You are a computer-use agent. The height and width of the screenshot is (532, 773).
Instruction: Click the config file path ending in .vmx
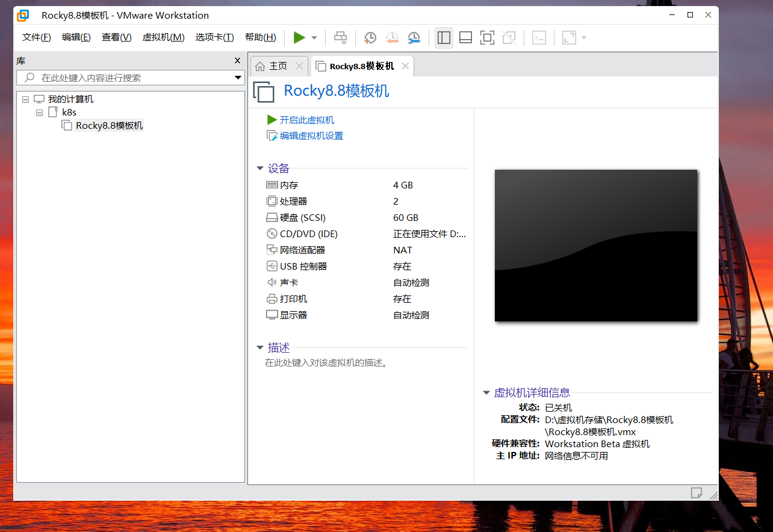point(609,426)
